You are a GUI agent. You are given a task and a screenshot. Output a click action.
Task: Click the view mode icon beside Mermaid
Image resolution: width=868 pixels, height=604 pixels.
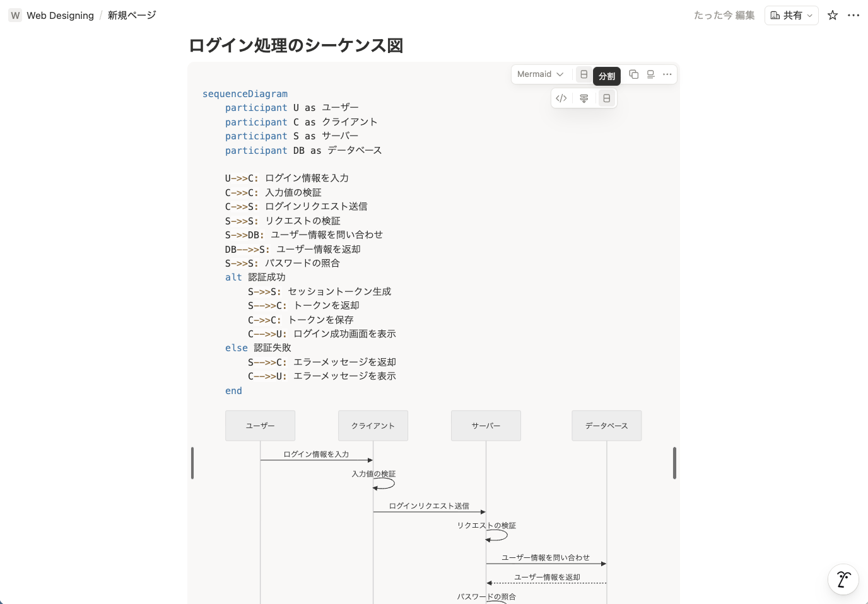point(584,74)
